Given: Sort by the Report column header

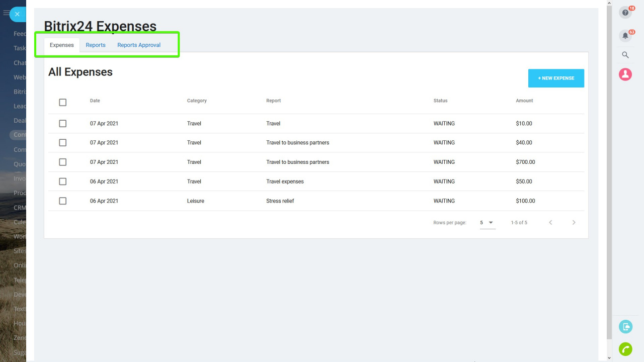Looking at the screenshot, I should click(273, 101).
